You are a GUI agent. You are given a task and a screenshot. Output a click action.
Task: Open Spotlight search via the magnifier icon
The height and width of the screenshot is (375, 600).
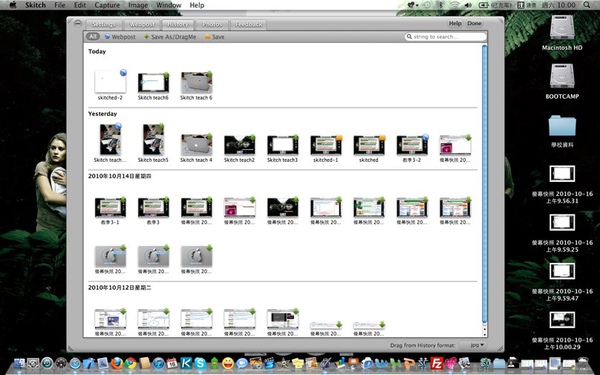(587, 5)
